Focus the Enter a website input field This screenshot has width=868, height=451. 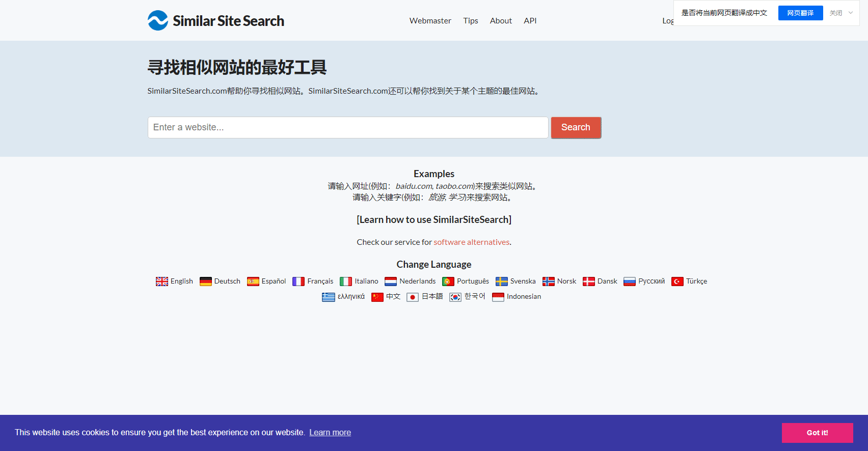point(348,127)
